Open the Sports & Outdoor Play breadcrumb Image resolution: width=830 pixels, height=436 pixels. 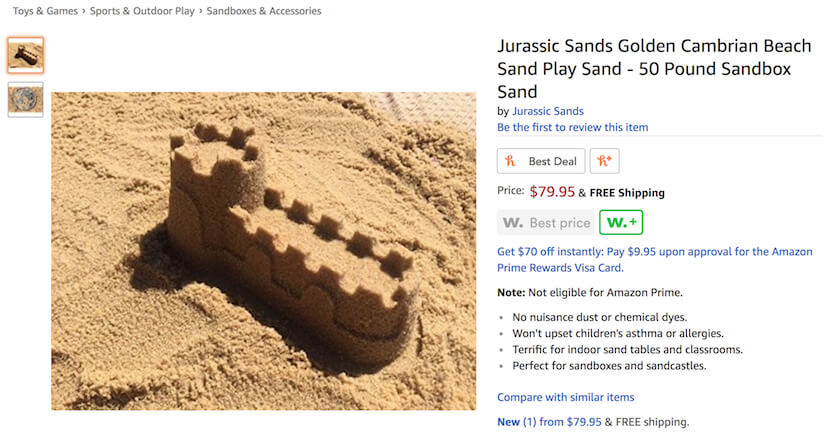coord(142,11)
